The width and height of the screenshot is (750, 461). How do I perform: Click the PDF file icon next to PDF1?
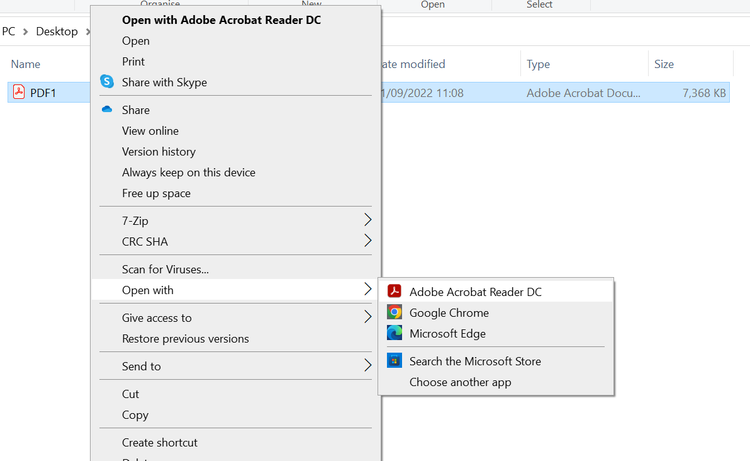click(18, 92)
